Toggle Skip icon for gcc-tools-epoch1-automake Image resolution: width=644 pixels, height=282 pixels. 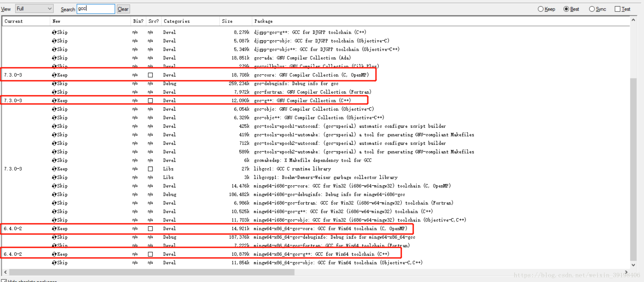tap(54, 135)
